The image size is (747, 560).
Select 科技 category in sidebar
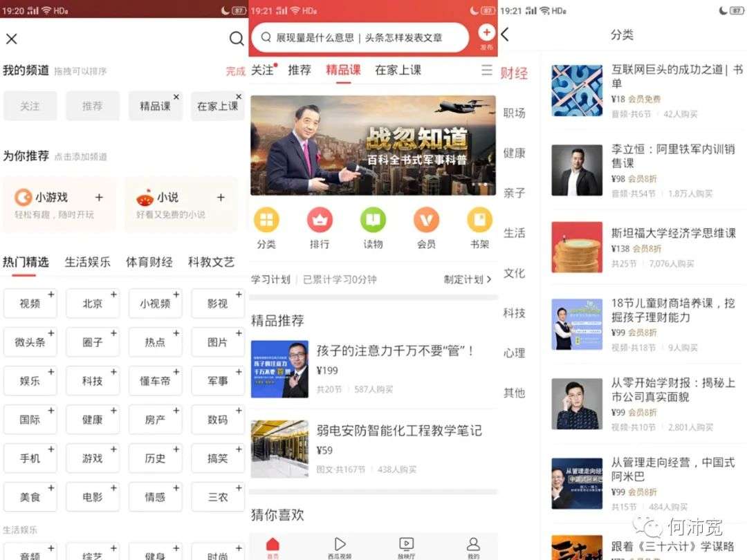pos(514,313)
